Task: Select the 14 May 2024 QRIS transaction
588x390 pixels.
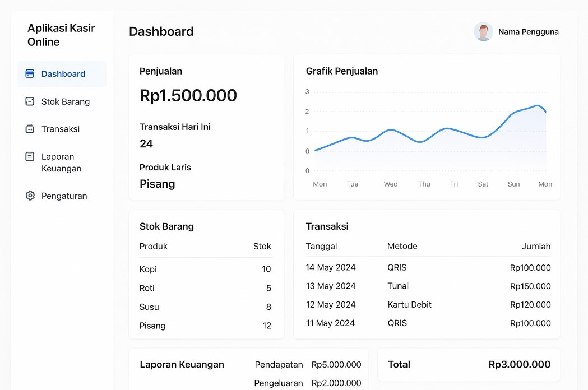Action: point(428,267)
